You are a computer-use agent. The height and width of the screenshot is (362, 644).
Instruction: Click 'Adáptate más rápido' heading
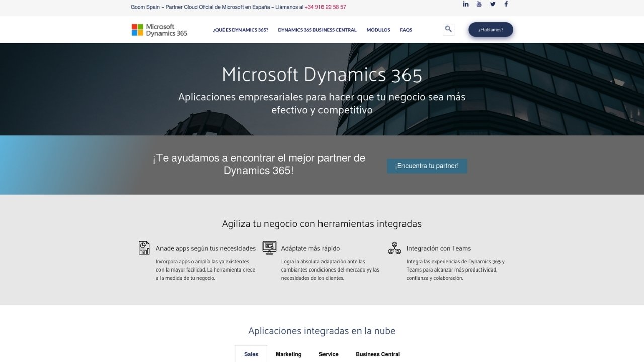pyautogui.click(x=310, y=248)
